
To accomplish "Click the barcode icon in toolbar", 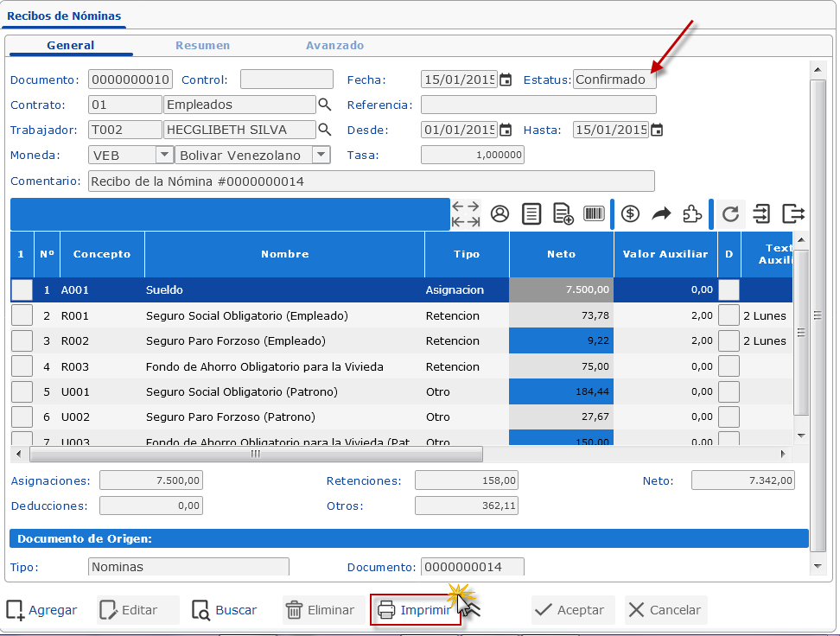I will [x=594, y=214].
